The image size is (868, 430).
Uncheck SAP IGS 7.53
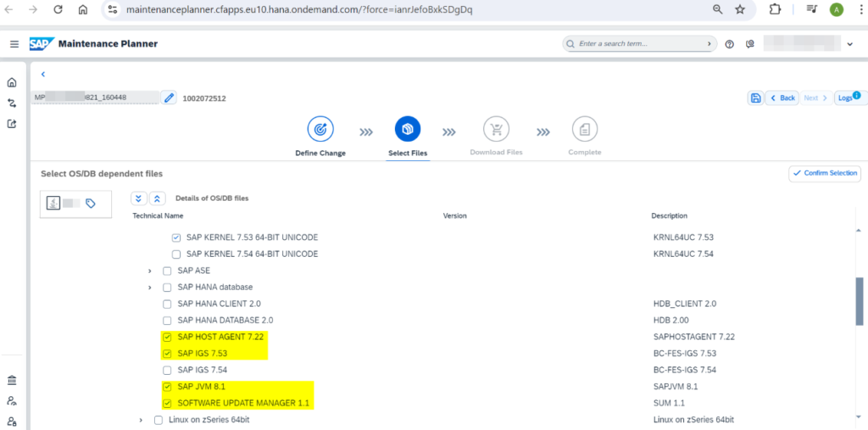point(167,354)
